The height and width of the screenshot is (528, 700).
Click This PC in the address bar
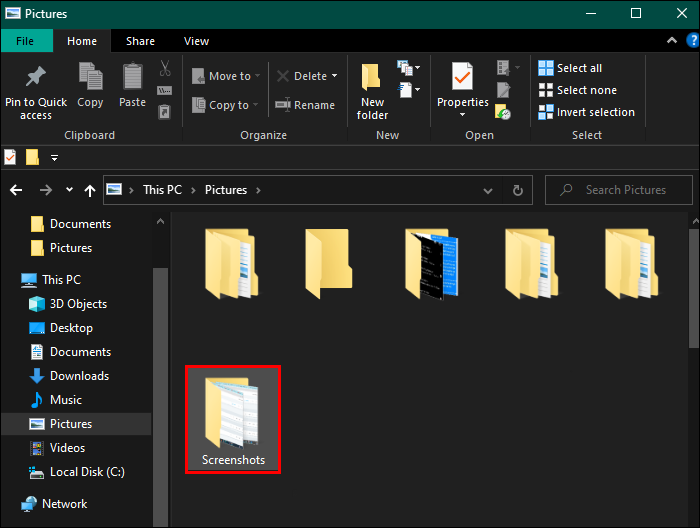pos(162,190)
